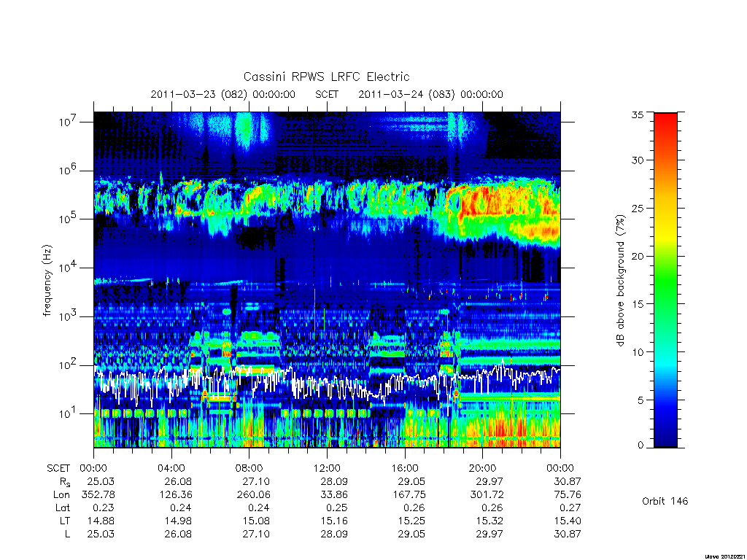This screenshot has width=747, height=560.
Task: Click Lon value "301.72"
Action: point(487,495)
